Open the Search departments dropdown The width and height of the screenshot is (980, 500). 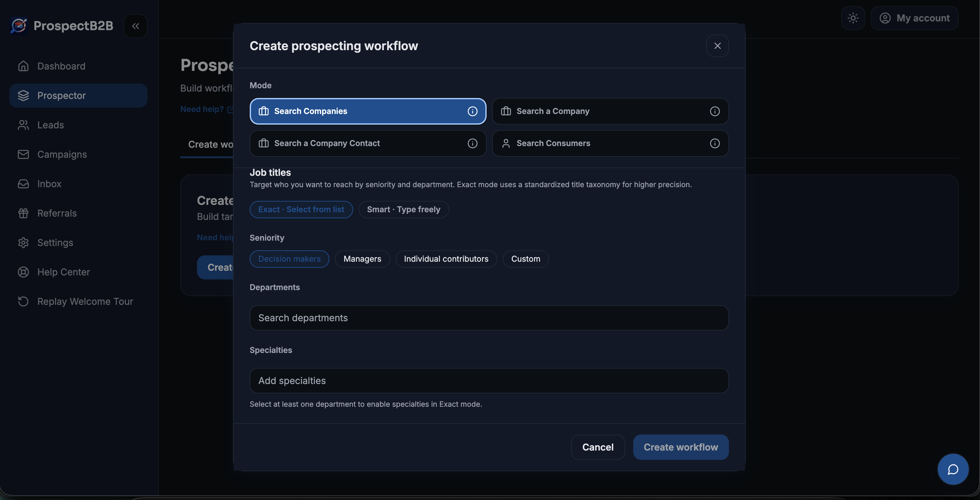(x=489, y=318)
